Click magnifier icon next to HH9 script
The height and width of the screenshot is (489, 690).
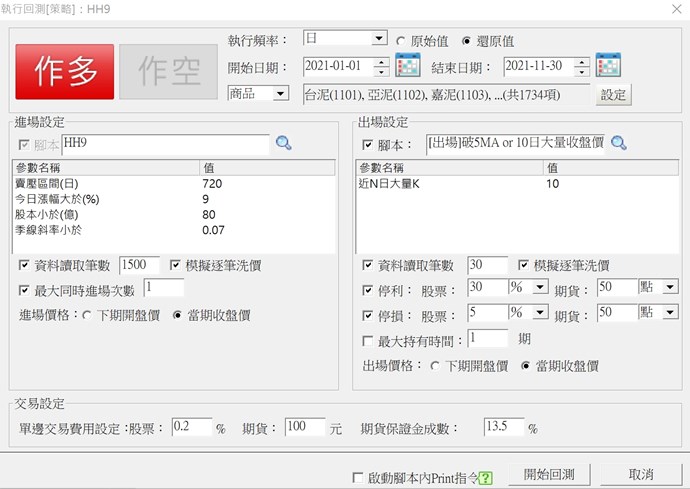click(284, 144)
